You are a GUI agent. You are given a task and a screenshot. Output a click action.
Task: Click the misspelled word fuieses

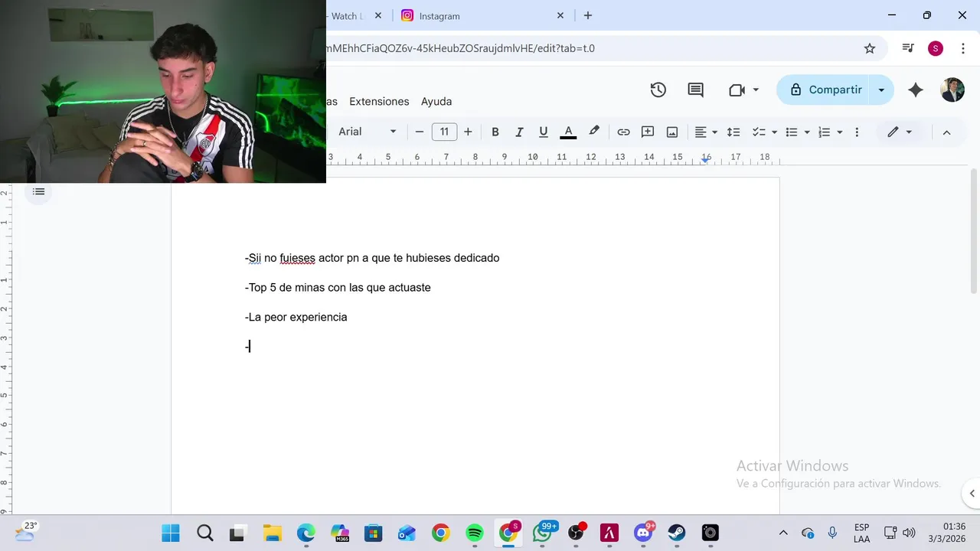(297, 258)
